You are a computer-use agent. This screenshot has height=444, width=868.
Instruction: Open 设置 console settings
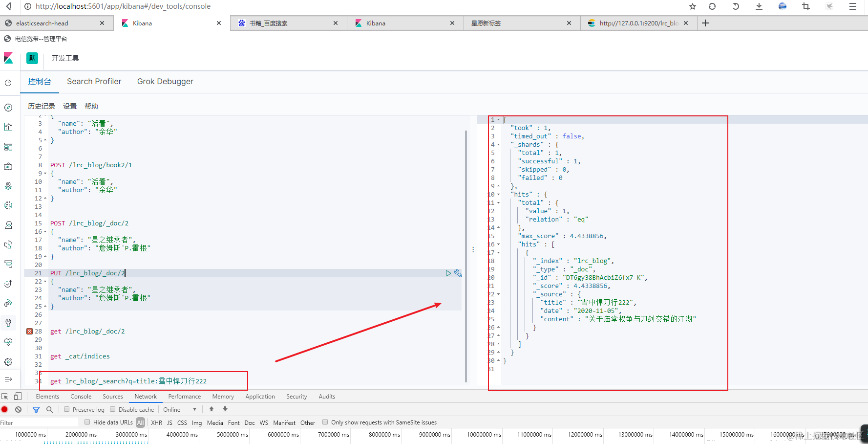point(70,106)
